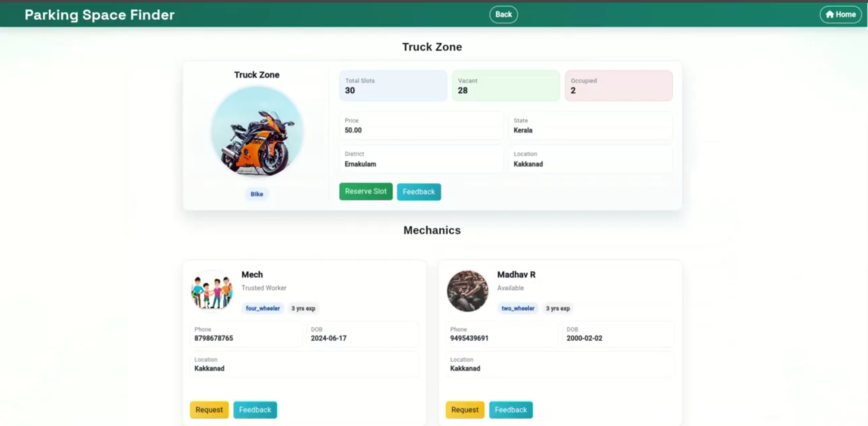Click mechanic name Mech

click(252, 275)
